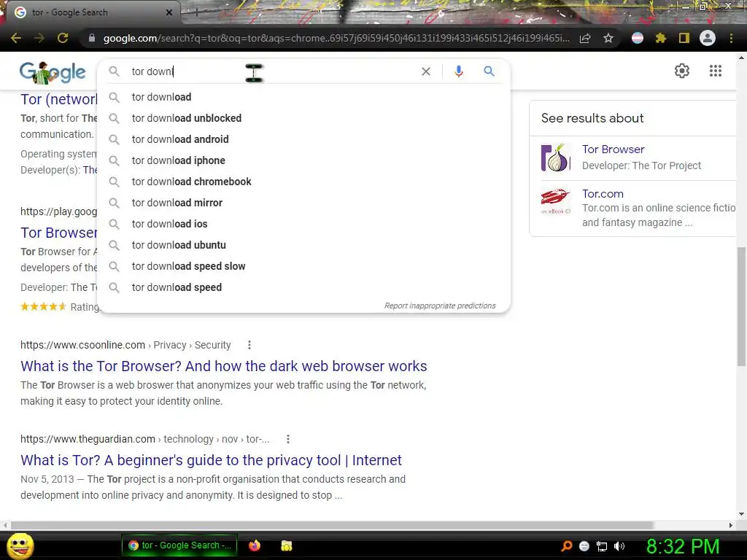Viewport: 747px width, 560px height.
Task: Open more options for theguardian result
Action: click(x=287, y=439)
